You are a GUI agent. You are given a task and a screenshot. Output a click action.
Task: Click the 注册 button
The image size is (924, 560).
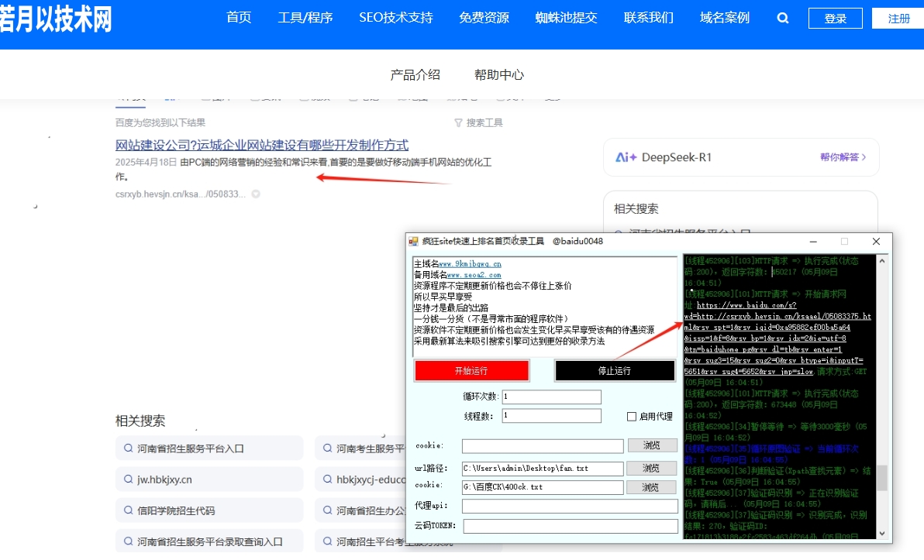coord(898,19)
